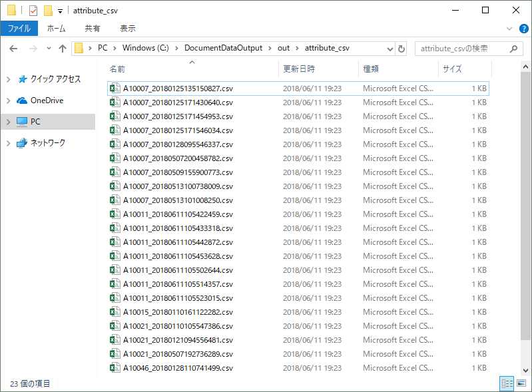
Task: Sort files by 更新日時 column header
Action: pos(299,69)
